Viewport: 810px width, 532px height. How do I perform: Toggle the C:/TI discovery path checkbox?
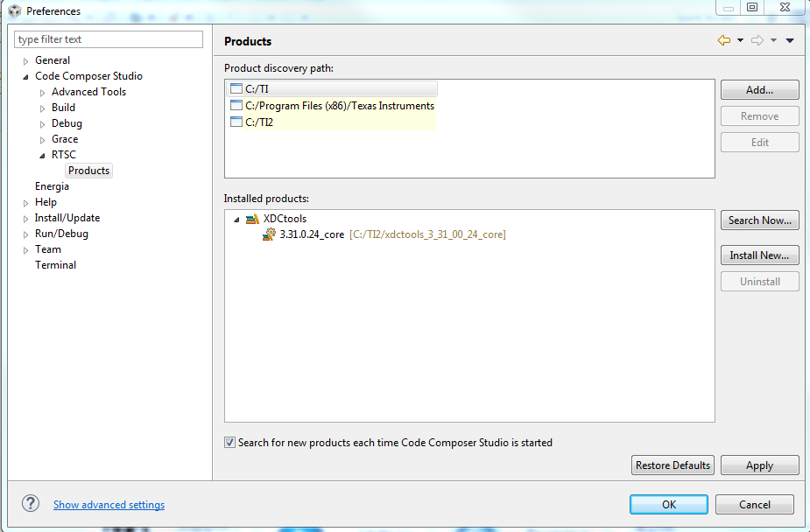236,88
